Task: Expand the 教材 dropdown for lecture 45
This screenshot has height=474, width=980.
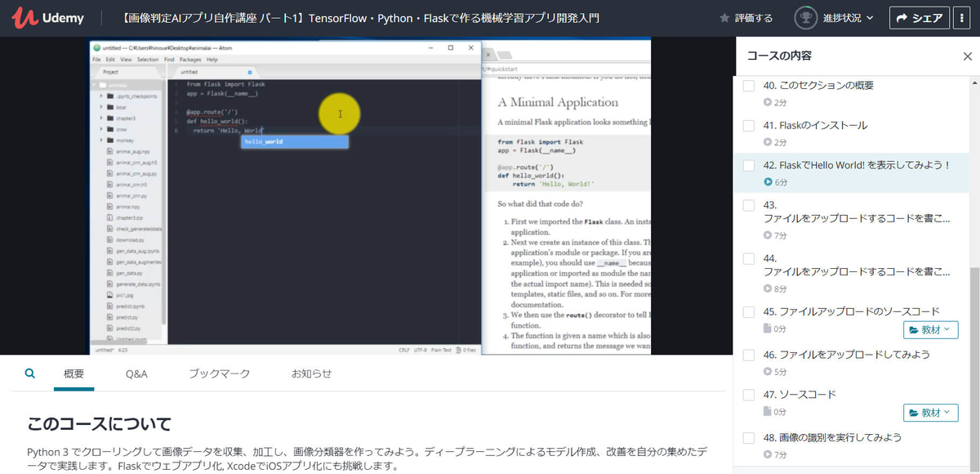Action: 930,330
